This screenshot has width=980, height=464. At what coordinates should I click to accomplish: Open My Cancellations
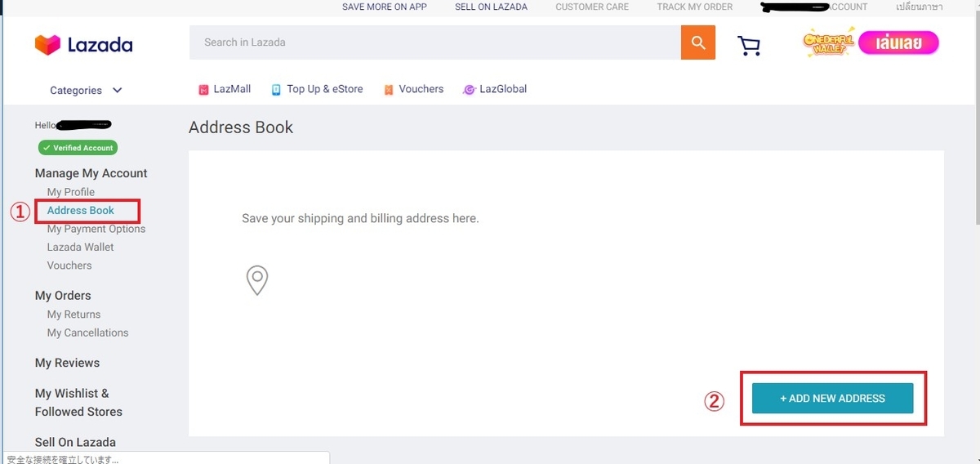coord(87,332)
